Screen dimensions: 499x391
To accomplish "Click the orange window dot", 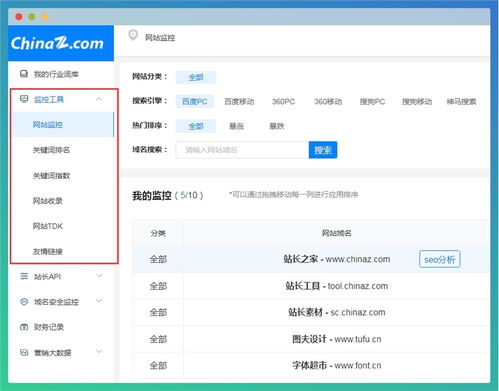I will tap(44, 17).
